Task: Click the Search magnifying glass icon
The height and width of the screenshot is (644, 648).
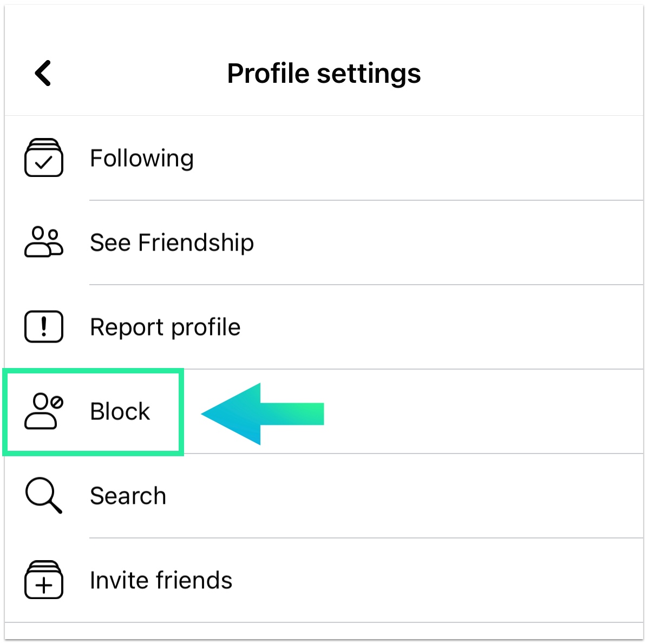Action: (43, 495)
